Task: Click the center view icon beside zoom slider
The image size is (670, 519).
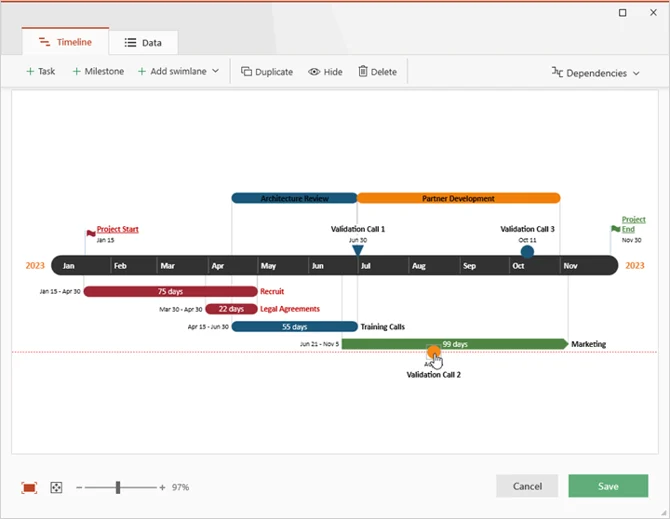Action: (57, 487)
